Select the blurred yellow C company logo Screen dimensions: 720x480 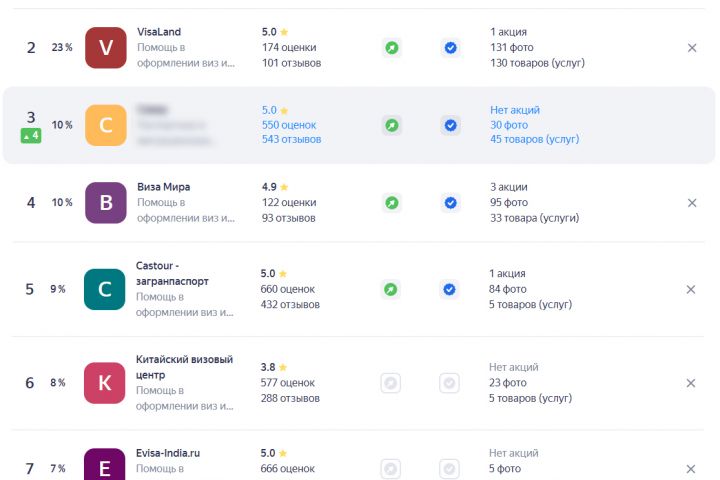[106, 126]
